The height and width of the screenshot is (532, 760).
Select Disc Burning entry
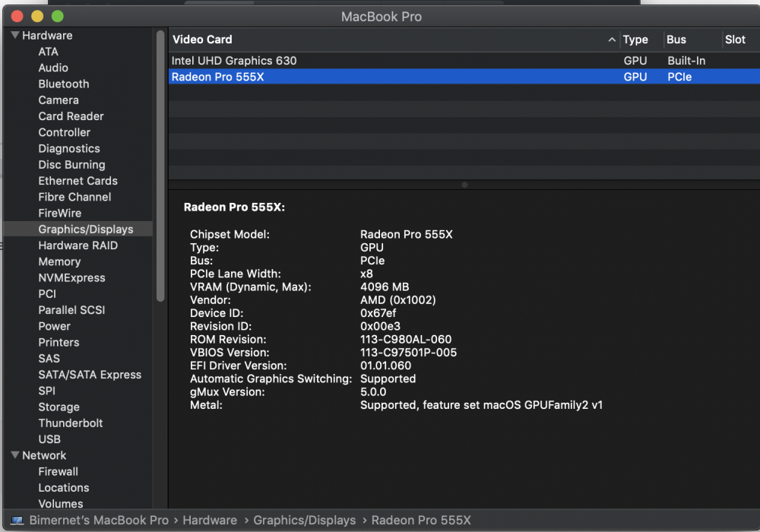point(71,164)
